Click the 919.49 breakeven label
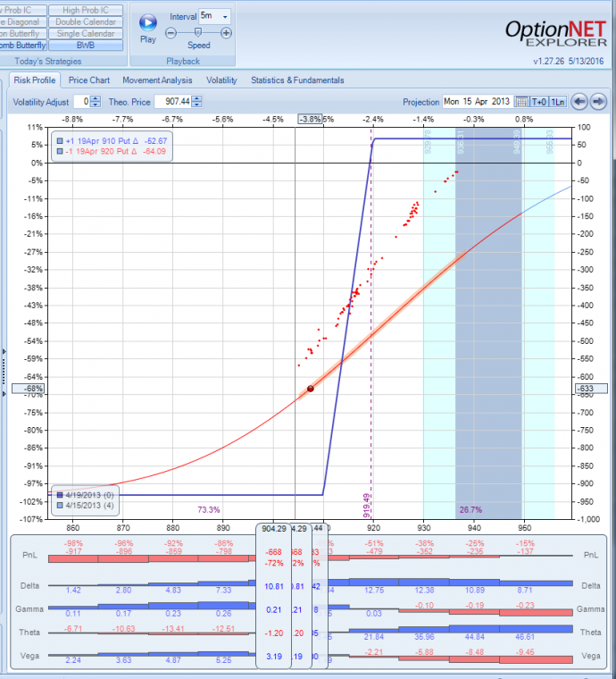Viewport: 616px width, 679px height. pyautogui.click(x=367, y=506)
